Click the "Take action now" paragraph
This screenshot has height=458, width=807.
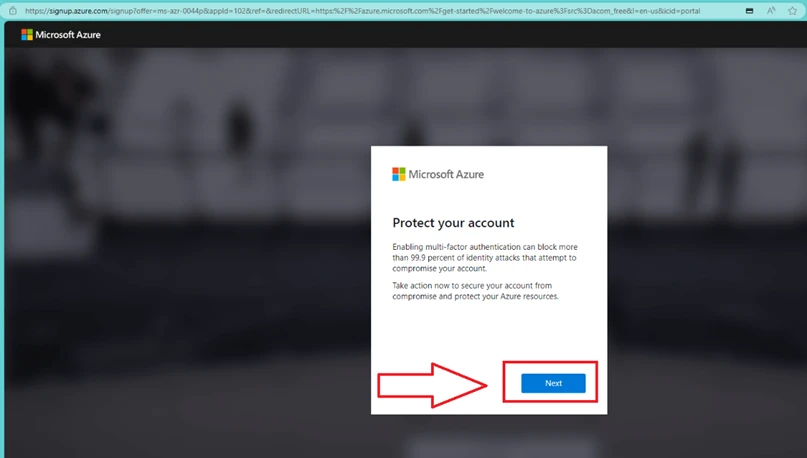[476, 291]
